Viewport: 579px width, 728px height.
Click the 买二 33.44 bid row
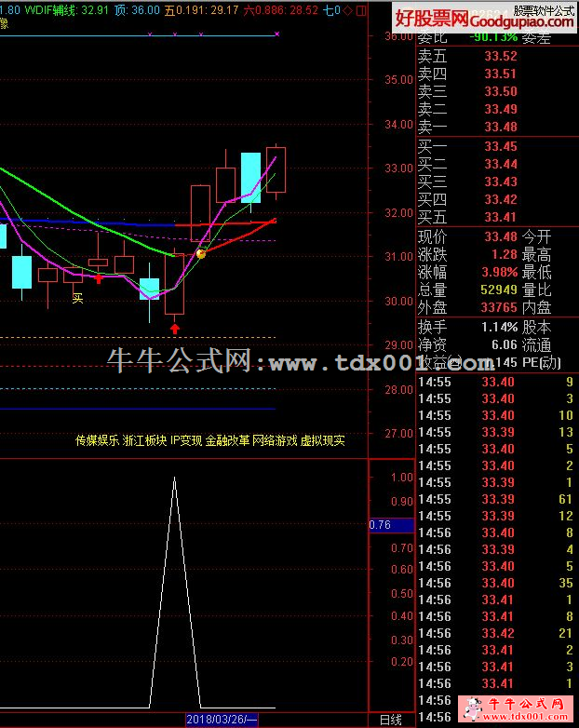[x=467, y=165]
